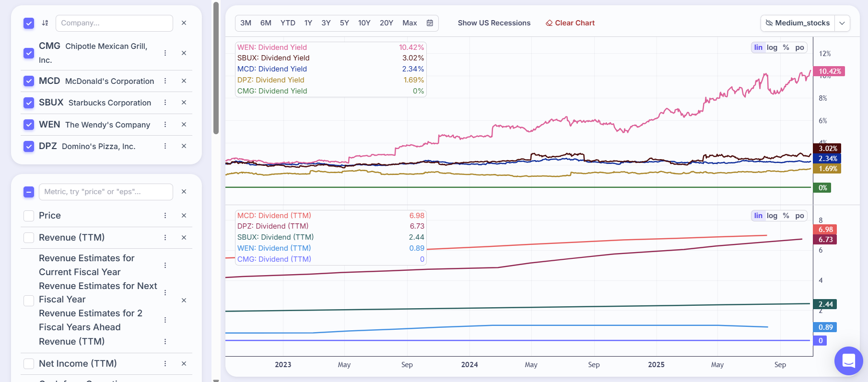The height and width of the screenshot is (382, 868).
Task: Remove the Revenue Estimates metric group
Action: coord(184,301)
